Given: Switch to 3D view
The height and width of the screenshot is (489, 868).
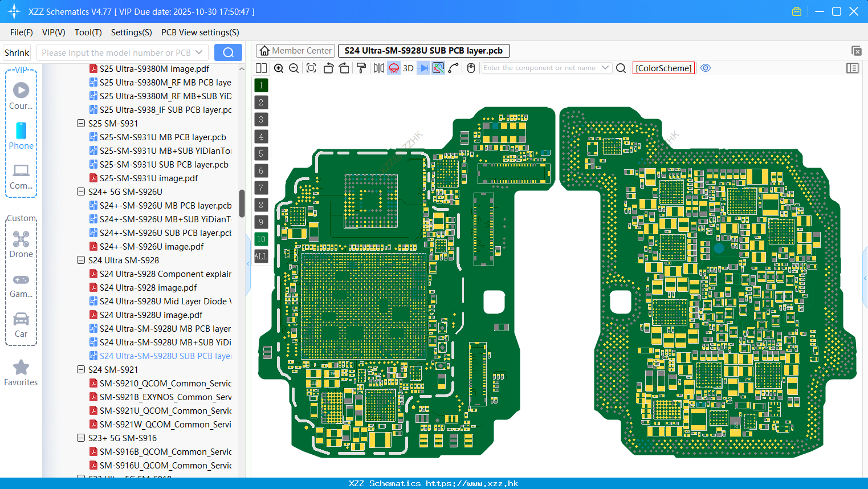Looking at the screenshot, I should 408,68.
